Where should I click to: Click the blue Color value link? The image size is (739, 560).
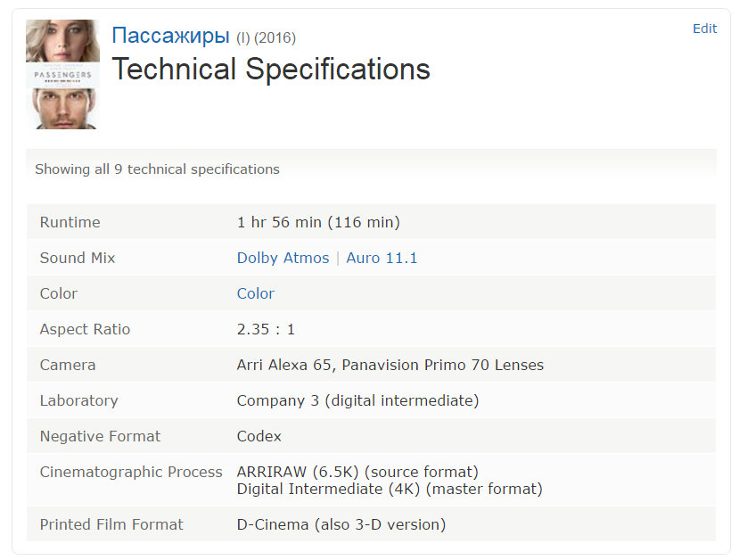[256, 293]
